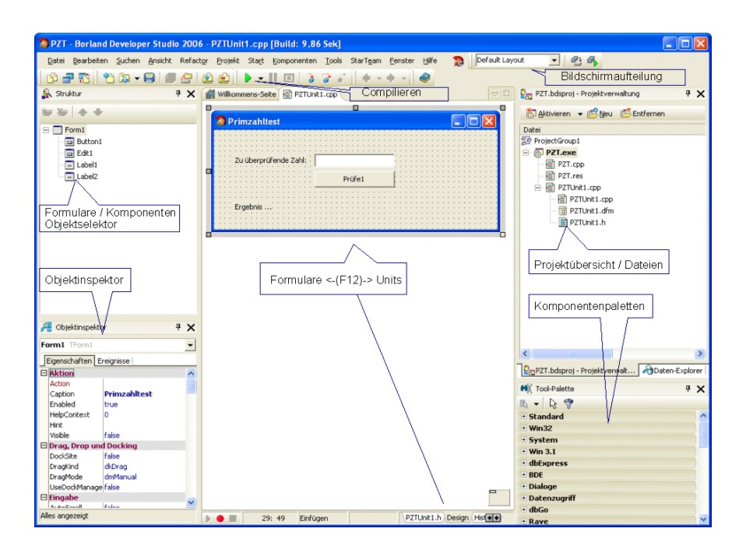The width and height of the screenshot is (746, 560).
Task: Click the Tool-Palette pointer cursor icon
Action: [553, 403]
